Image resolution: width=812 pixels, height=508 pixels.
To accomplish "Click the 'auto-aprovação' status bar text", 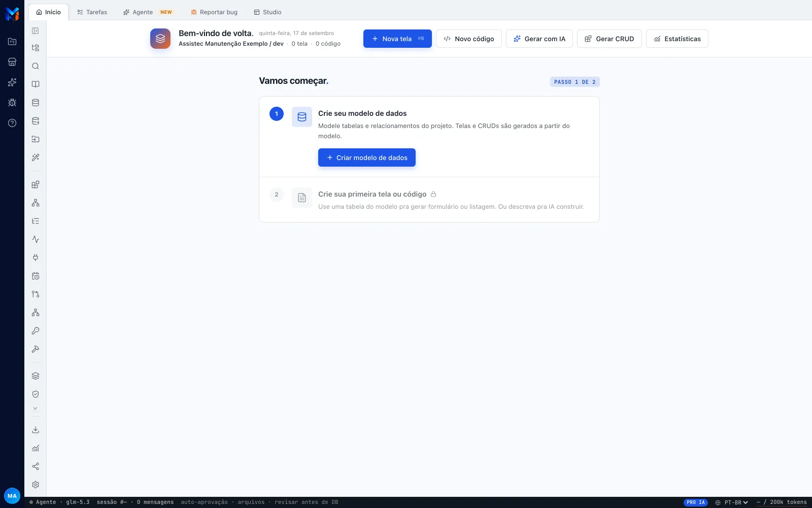I will coord(204,502).
